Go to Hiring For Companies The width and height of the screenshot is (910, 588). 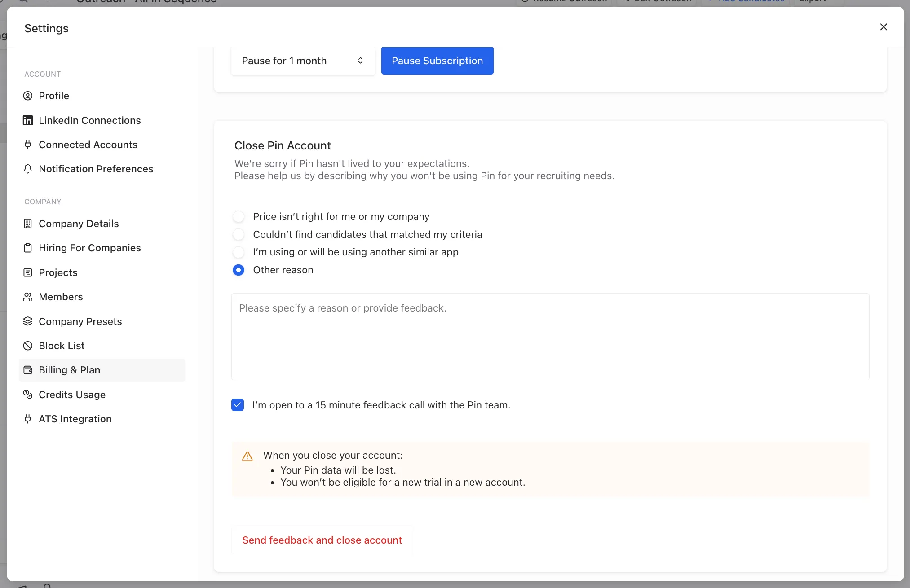(102, 248)
